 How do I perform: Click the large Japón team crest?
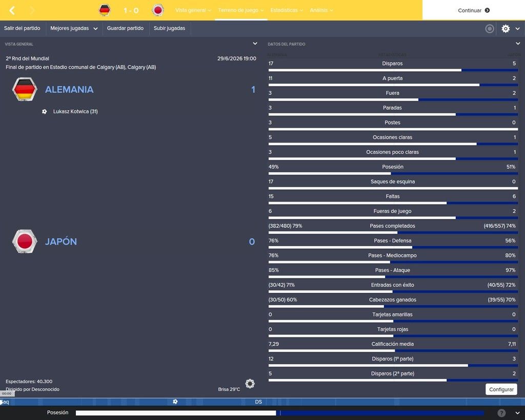pyautogui.click(x=25, y=241)
